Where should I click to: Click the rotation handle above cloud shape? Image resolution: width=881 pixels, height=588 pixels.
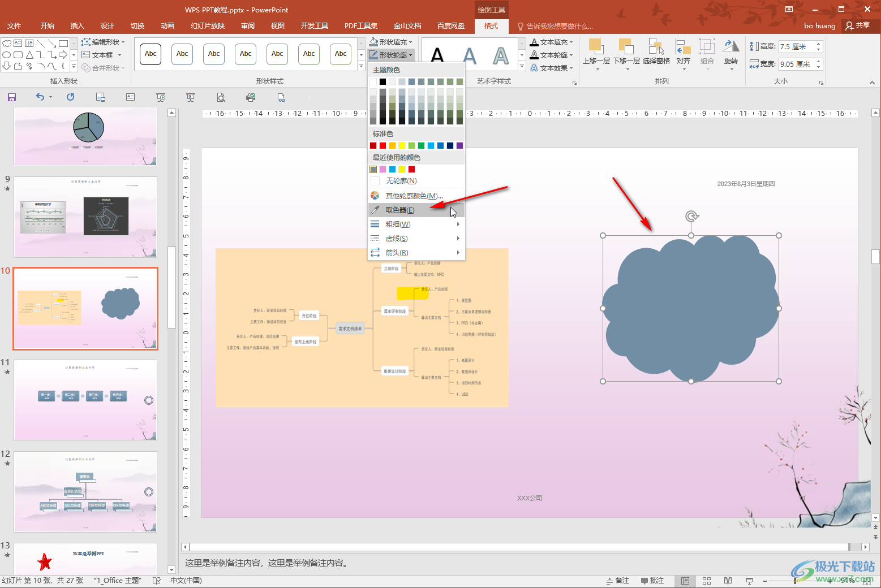[x=691, y=216]
